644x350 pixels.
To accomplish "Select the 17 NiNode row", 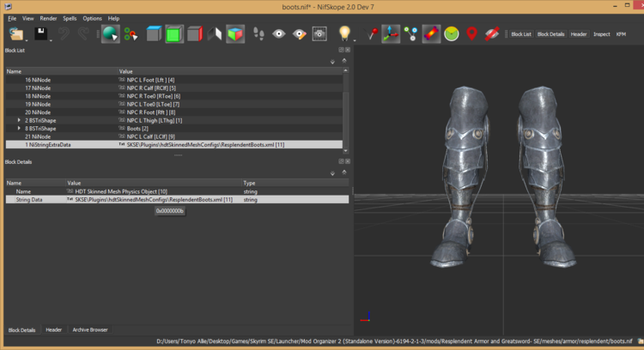I will pyautogui.click(x=174, y=87).
